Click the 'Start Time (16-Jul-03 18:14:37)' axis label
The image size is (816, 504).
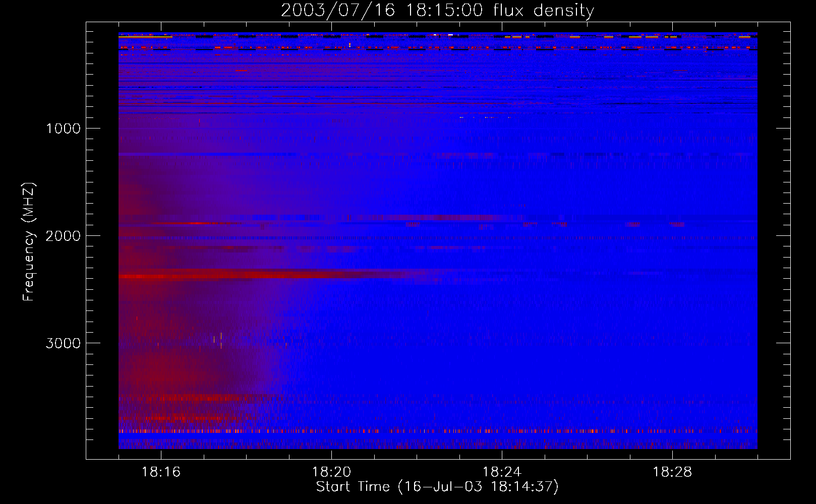click(437, 487)
